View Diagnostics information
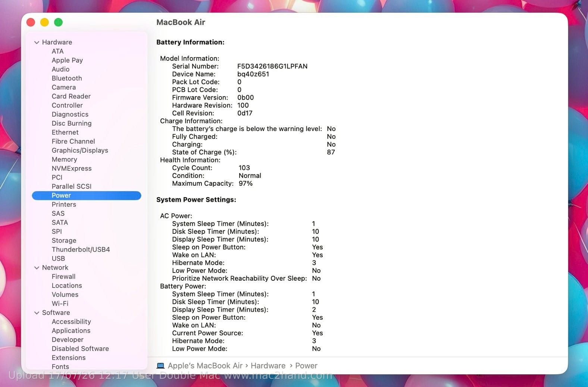This screenshot has width=588, height=387. coord(70,114)
